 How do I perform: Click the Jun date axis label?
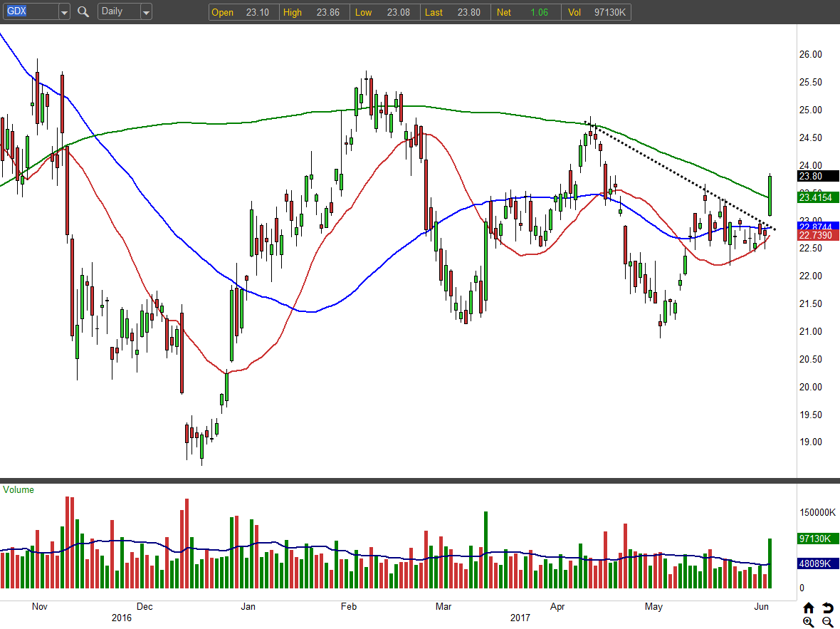tap(761, 606)
